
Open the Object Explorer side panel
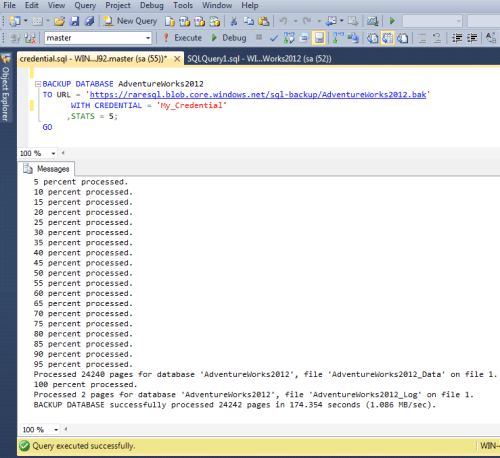[x=6, y=87]
